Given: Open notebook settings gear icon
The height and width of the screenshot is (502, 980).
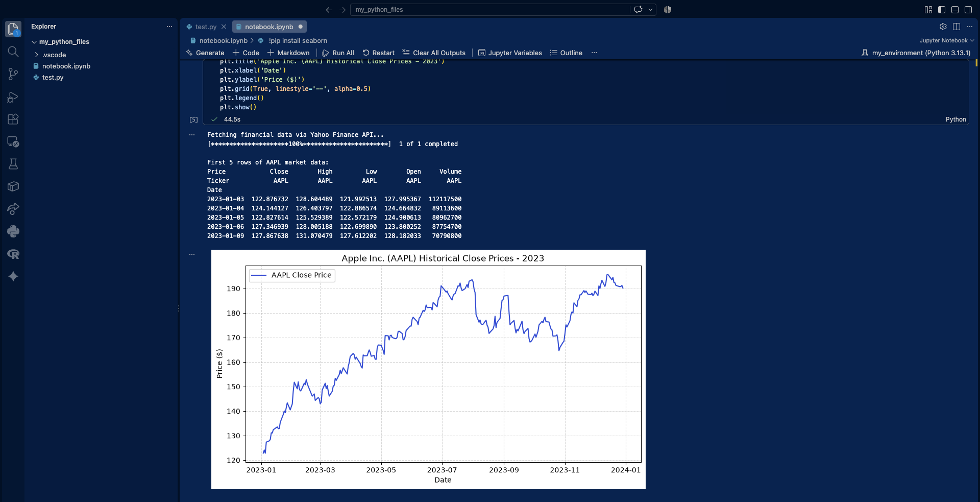Looking at the screenshot, I should click(943, 27).
